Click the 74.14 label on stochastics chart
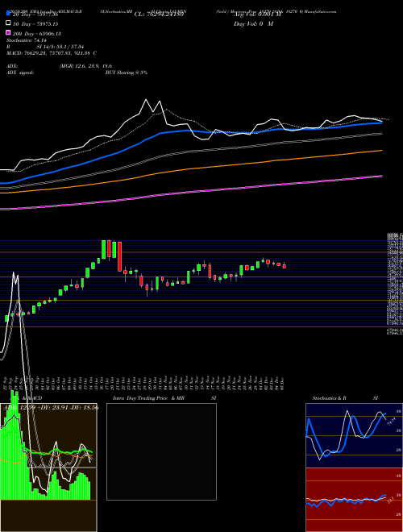The image size is (403, 532). click(x=390, y=422)
